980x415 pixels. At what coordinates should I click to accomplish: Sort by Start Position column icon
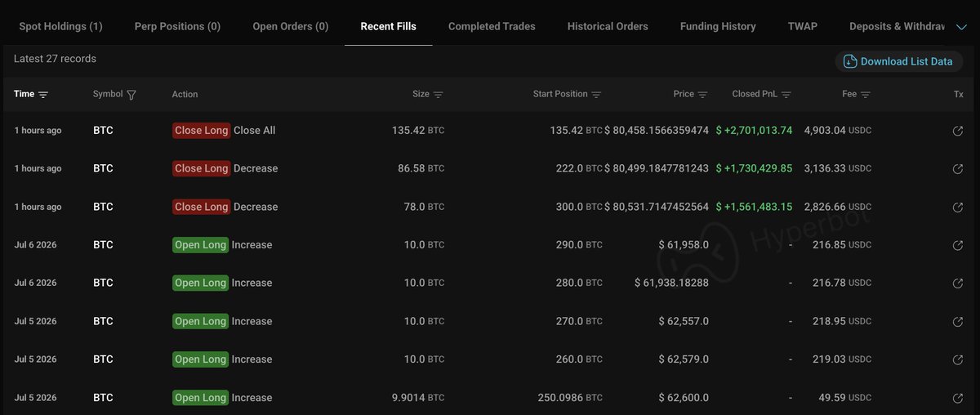coord(596,95)
